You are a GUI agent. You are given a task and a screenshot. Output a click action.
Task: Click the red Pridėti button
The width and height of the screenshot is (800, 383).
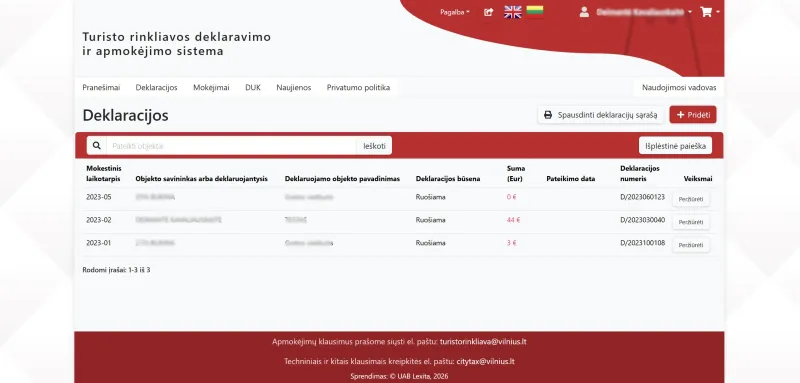click(x=693, y=115)
